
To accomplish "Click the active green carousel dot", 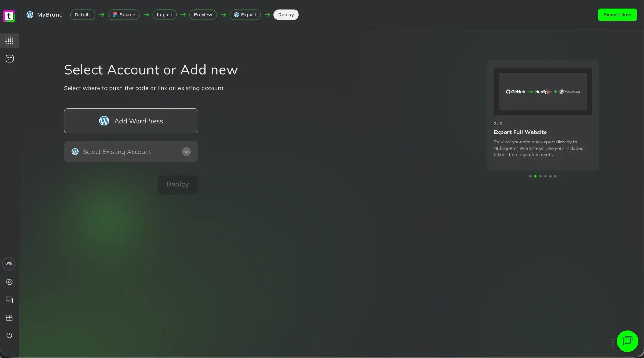I will pos(535,176).
